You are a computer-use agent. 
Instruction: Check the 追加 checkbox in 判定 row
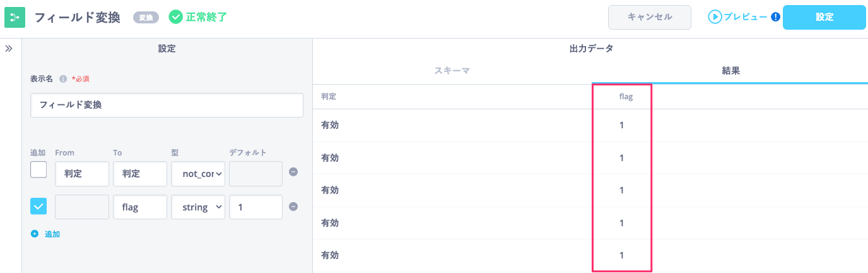pos(38,170)
